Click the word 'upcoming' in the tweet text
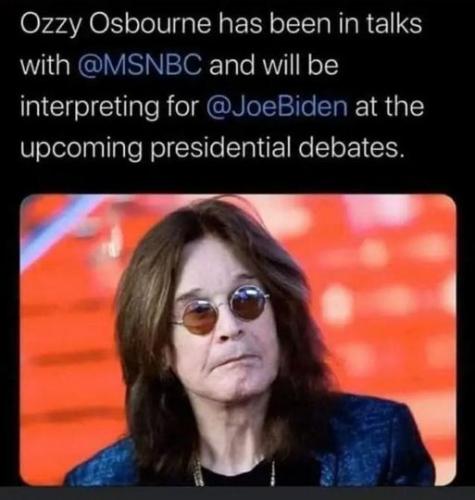Screen dimensions: 475x500 (x=81, y=149)
